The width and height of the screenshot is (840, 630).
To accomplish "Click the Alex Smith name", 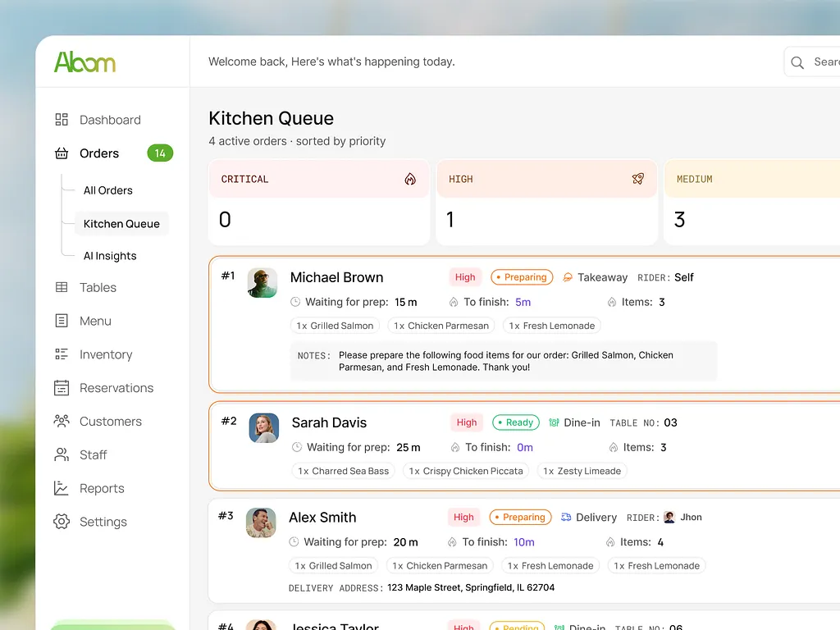I will pyautogui.click(x=322, y=518).
